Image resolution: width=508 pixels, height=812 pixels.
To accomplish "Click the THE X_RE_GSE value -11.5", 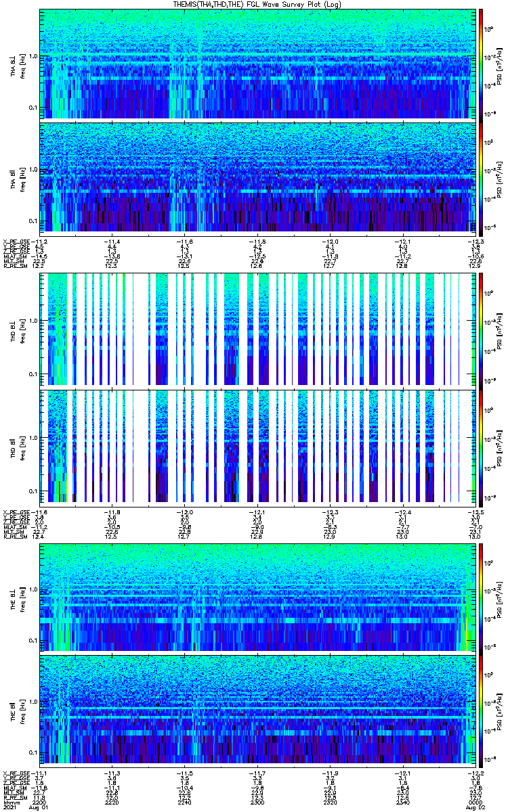I will coord(184,773).
